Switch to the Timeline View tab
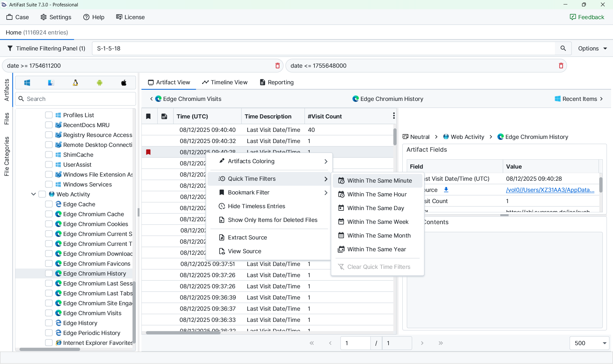The height and width of the screenshot is (364, 613). coord(225,82)
